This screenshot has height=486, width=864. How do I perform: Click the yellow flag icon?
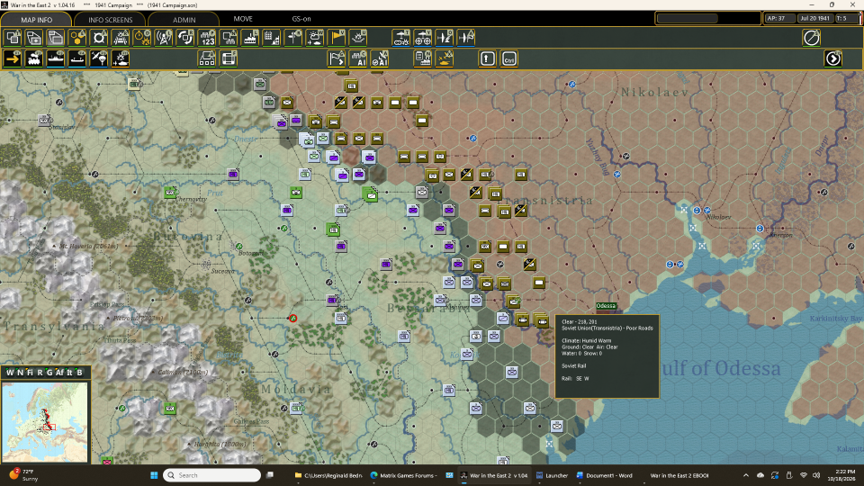[336, 38]
